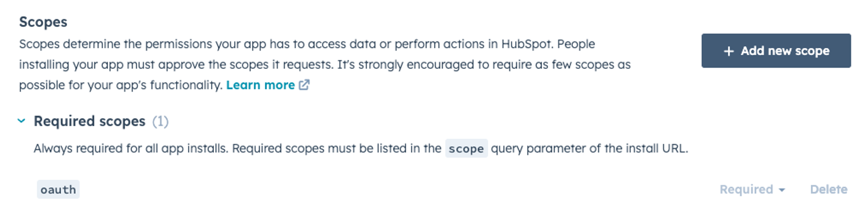Click the scope query parameter code tag
The height and width of the screenshot is (216, 868).
[466, 149]
